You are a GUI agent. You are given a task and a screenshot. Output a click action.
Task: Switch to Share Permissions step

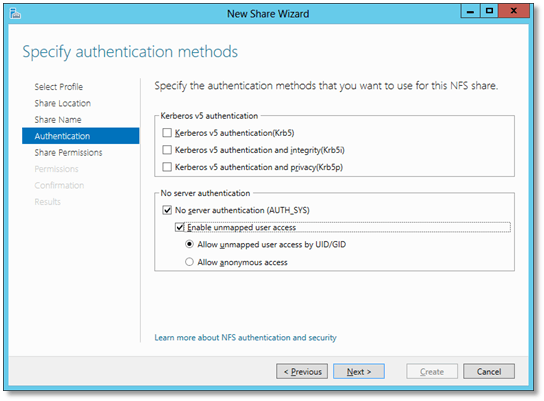68,153
